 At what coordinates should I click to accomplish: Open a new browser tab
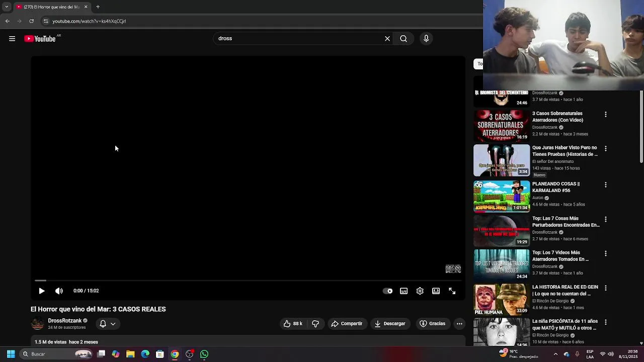pos(98,7)
